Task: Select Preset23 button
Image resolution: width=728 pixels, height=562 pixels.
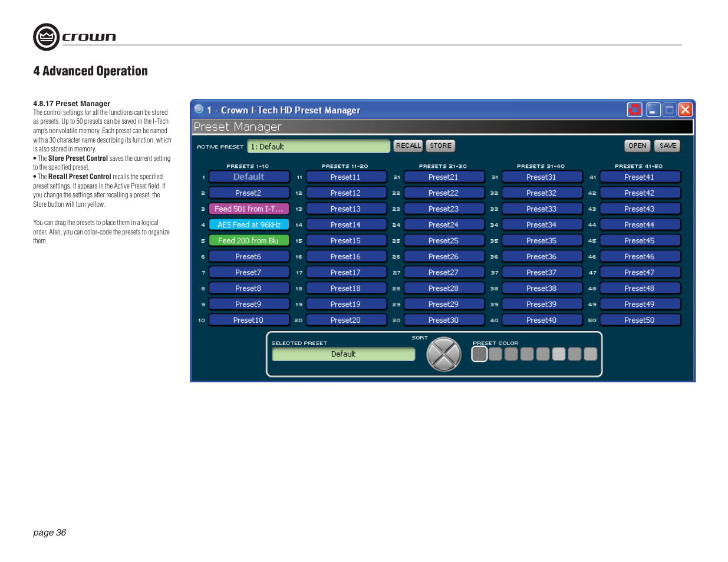Action: pyautogui.click(x=444, y=209)
